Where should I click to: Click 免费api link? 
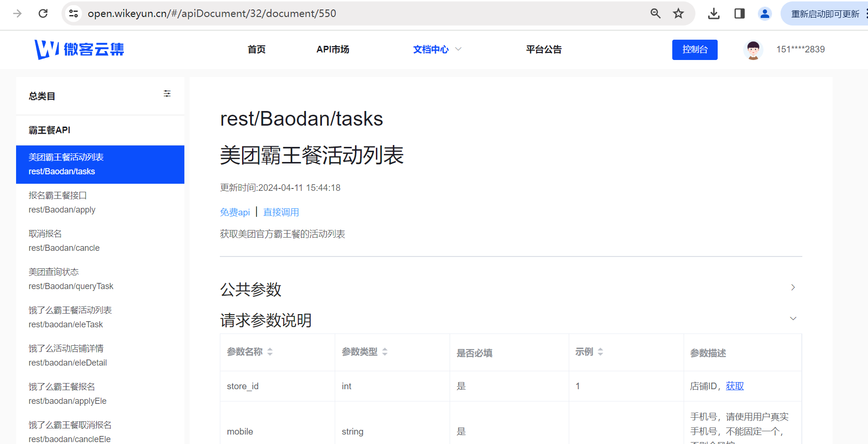click(x=235, y=212)
